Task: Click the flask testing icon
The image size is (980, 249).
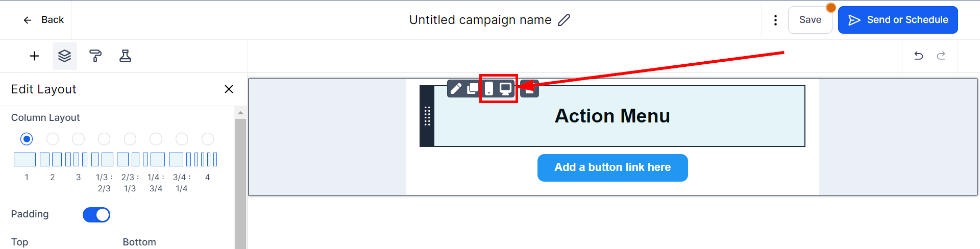Action: 125,56
